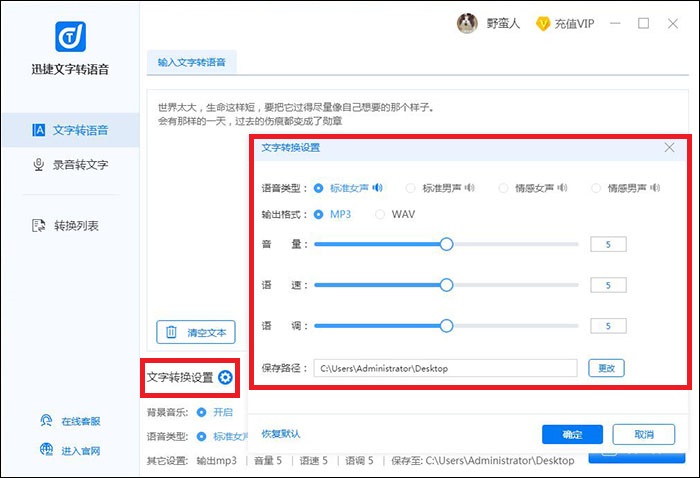Close the 文字转换设置 dialog
The width and height of the screenshot is (700, 478).
pyautogui.click(x=669, y=148)
